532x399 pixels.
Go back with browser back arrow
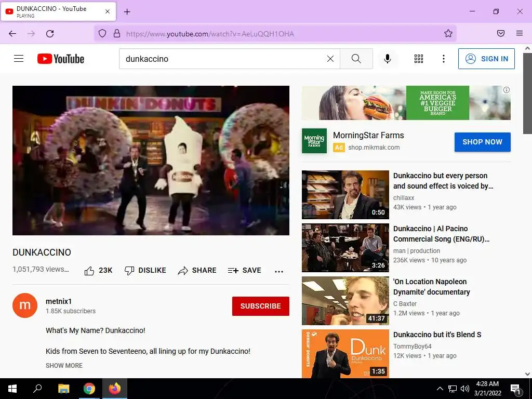click(12, 34)
